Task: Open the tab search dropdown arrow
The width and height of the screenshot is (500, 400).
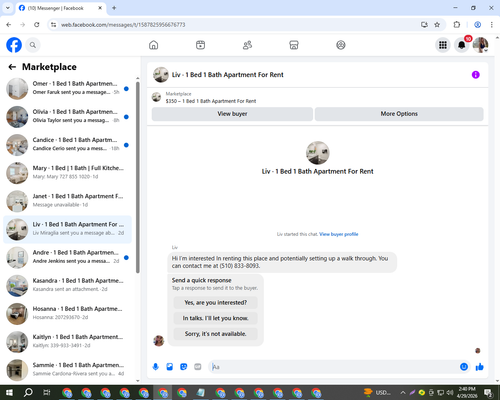Action: coord(8,8)
